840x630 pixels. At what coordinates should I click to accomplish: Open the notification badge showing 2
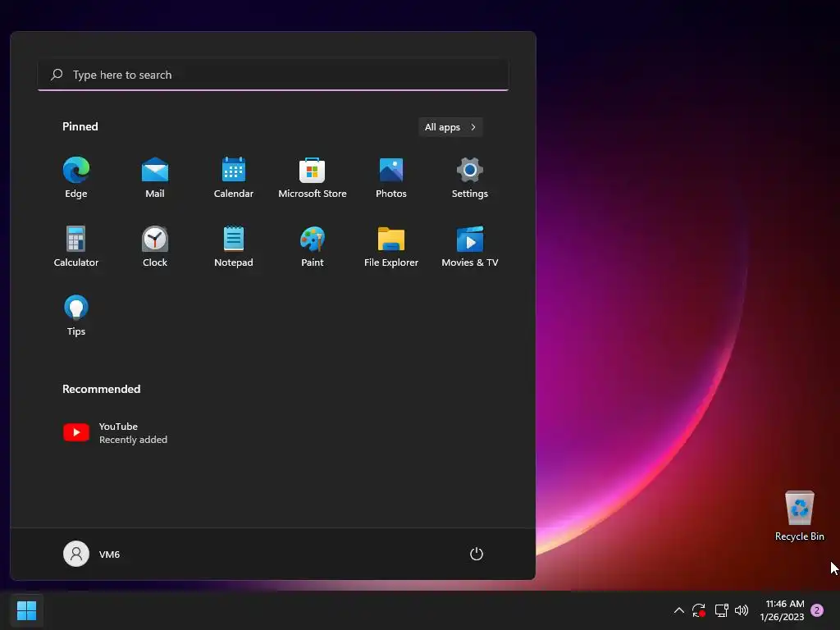tap(817, 610)
